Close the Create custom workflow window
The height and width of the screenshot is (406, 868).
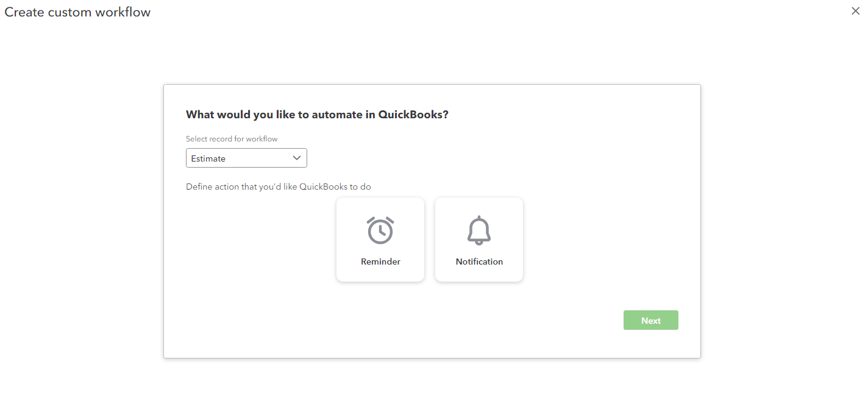pyautogui.click(x=856, y=11)
